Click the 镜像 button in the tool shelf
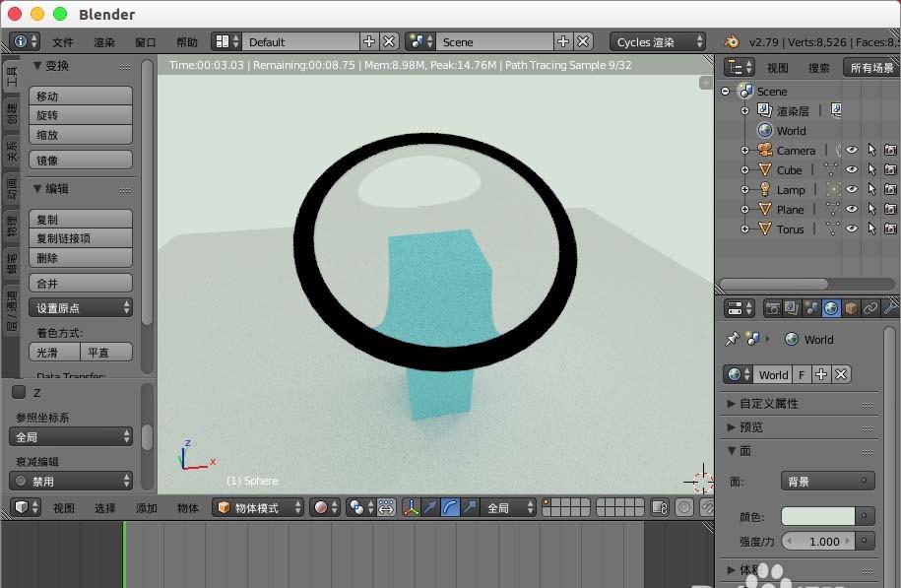Image resolution: width=901 pixels, height=588 pixels. pos(81,159)
